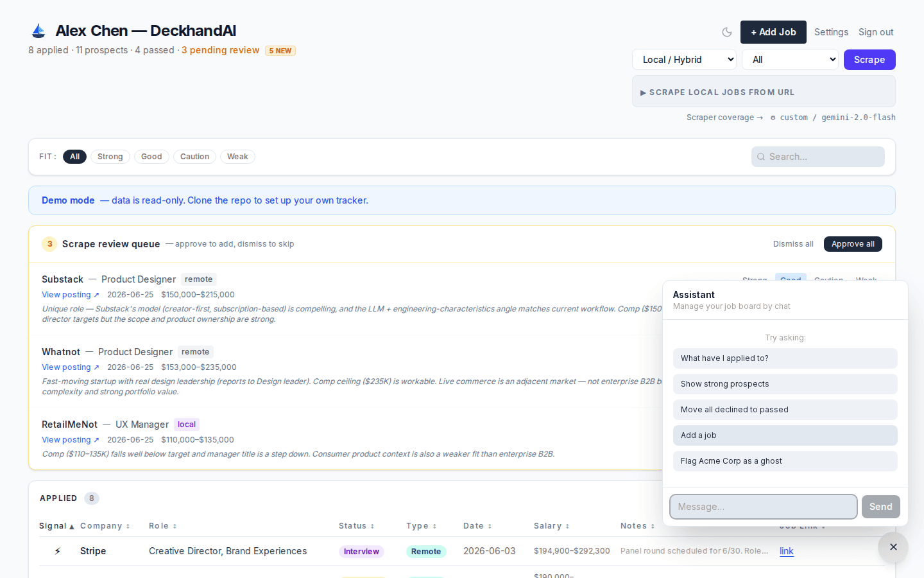Screen dimensions: 924x578
Task: Click the 3 pending review text
Action: (220, 50)
